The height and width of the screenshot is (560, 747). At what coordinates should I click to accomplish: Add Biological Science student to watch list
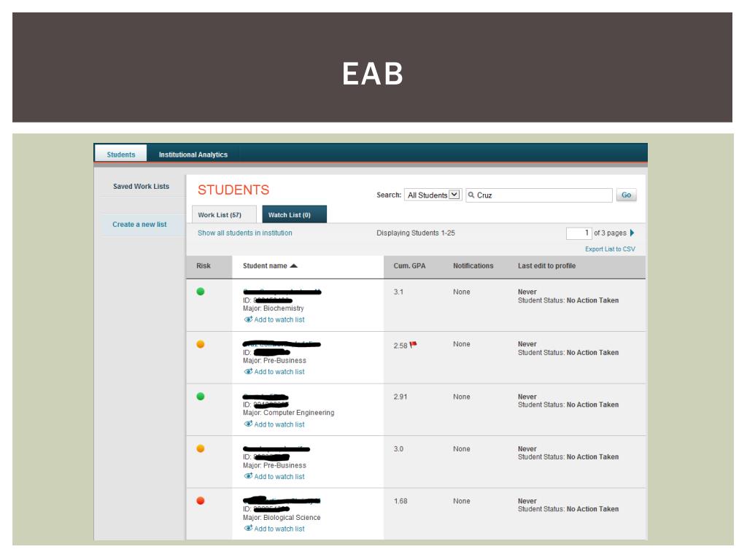(x=279, y=529)
